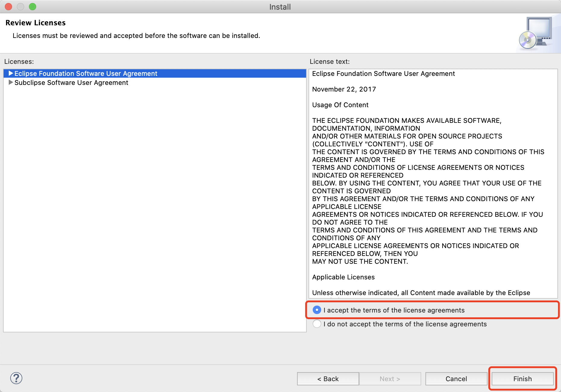The image size is (561, 392).
Task: Click the green zoom window button
Action: tap(33, 7)
